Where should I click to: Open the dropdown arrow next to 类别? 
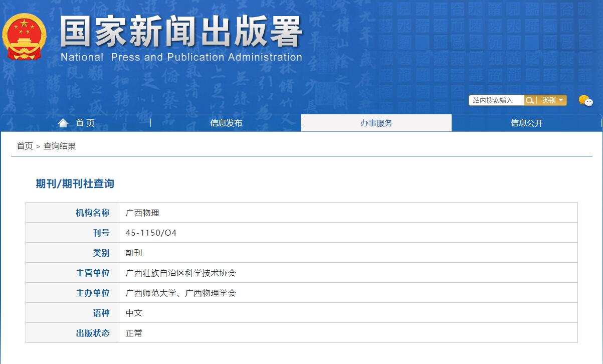click(x=561, y=100)
